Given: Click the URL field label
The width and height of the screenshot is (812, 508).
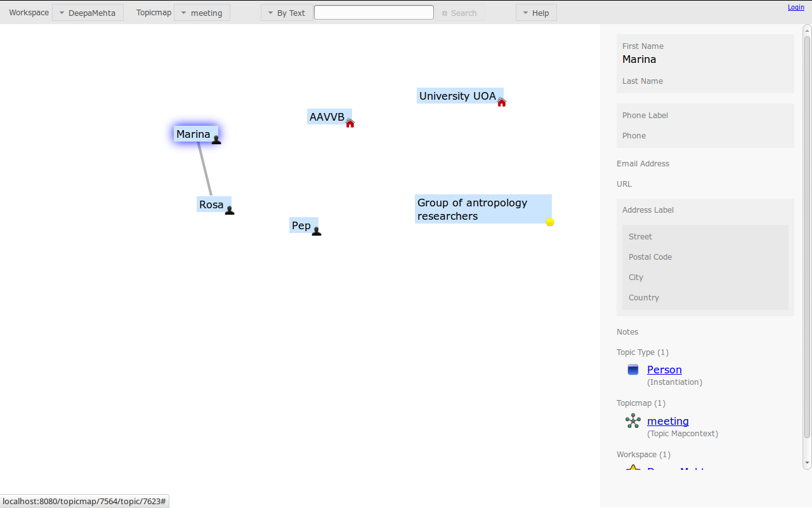Looking at the screenshot, I should click(624, 184).
